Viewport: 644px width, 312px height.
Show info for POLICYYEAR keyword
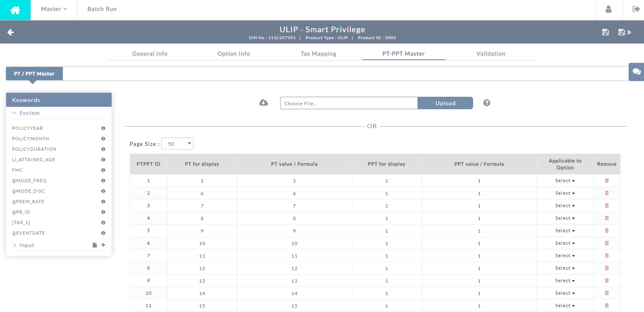(103, 128)
